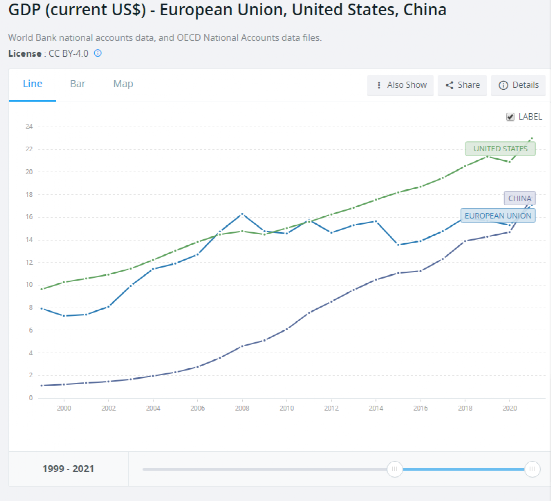
Task: Click the 2020 x-axis year label
Action: click(x=510, y=408)
